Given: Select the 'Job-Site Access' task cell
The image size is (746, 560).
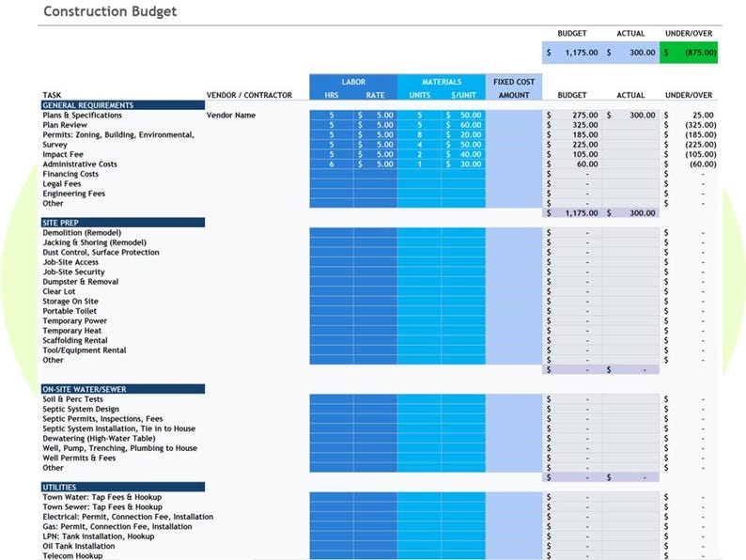Looking at the screenshot, I should click(x=70, y=262).
